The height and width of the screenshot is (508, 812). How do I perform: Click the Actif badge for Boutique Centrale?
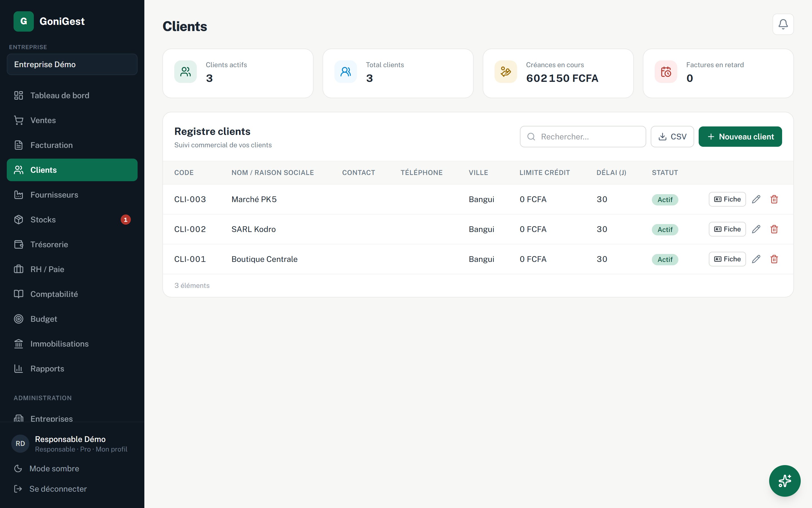pos(665,260)
